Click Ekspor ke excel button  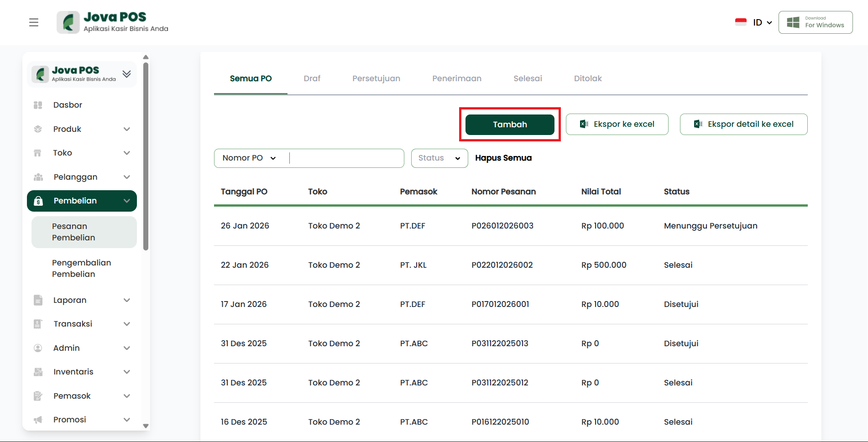coord(617,125)
